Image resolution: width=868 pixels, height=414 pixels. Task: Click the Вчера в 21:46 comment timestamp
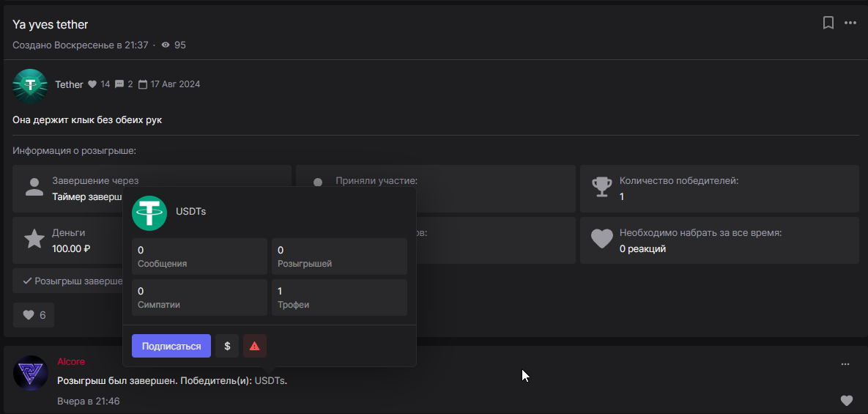pos(89,402)
